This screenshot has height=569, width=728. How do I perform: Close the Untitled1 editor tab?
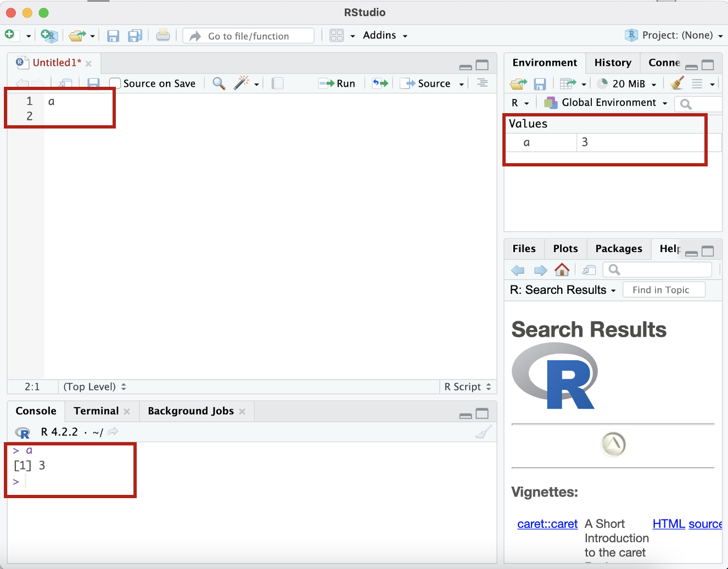pyautogui.click(x=88, y=64)
